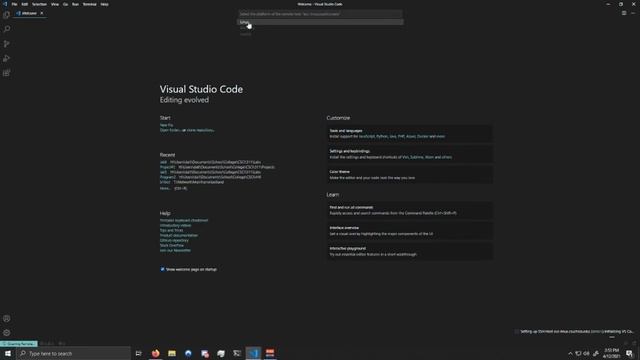Open Tips and Tricks link
Viewport: 640px width, 360px height.
(x=171, y=230)
